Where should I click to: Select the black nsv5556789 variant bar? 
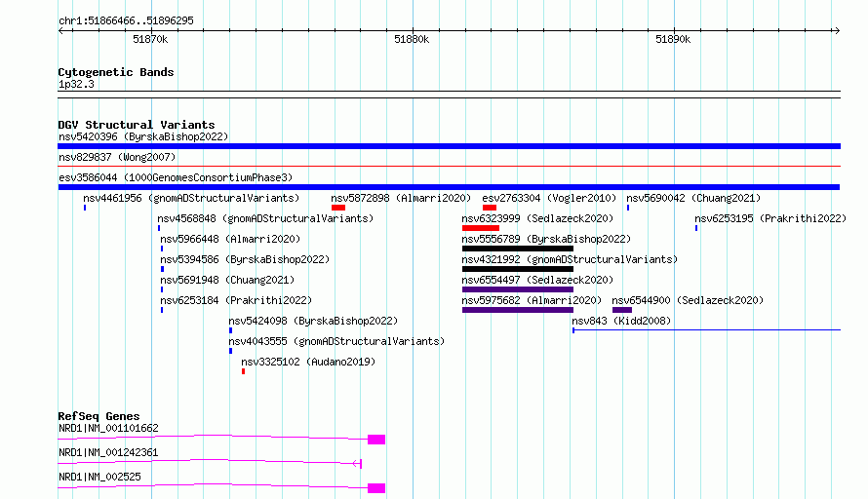518,249
